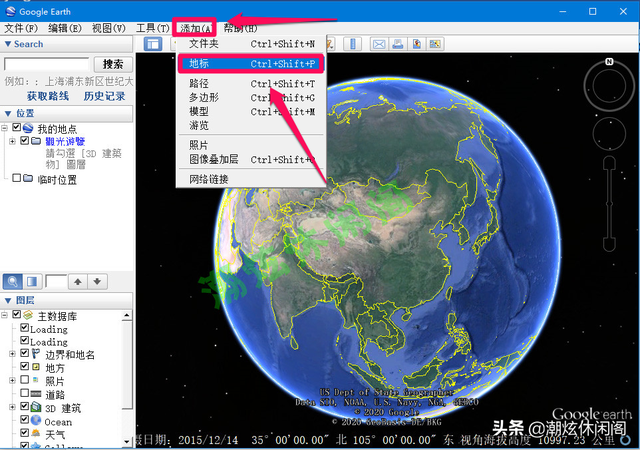Enable the 照片 layer checkbox

pyautogui.click(x=24, y=379)
